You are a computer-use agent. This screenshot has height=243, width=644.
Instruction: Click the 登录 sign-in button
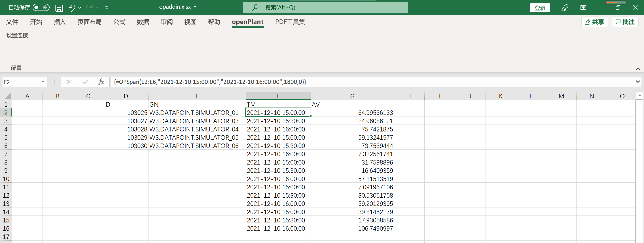pyautogui.click(x=540, y=8)
